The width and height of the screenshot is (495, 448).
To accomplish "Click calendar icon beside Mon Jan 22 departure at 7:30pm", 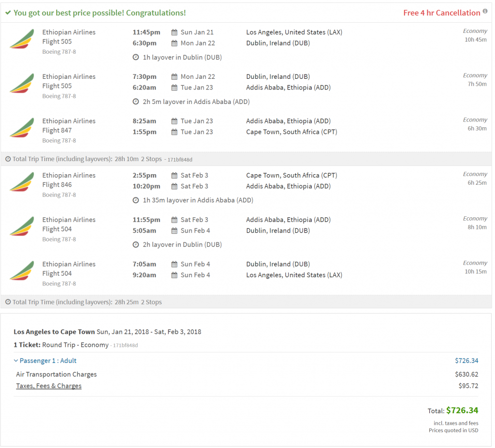I will 174,77.
